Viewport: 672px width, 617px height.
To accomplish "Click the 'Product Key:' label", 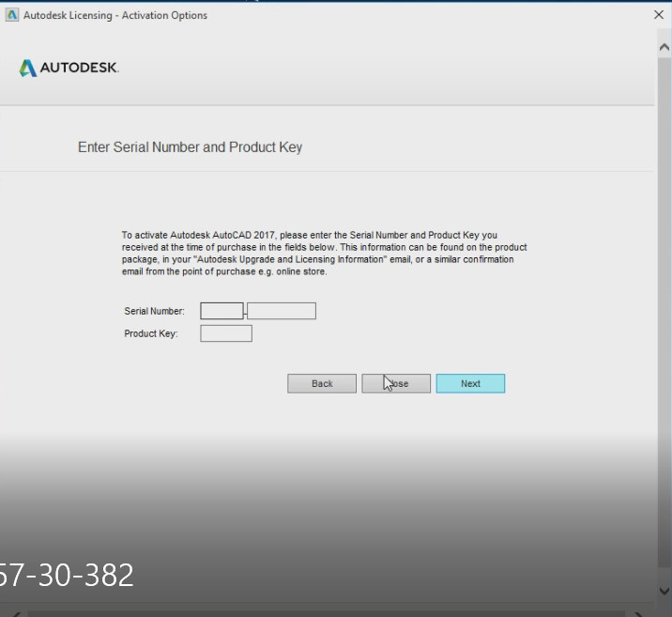I will (x=151, y=333).
